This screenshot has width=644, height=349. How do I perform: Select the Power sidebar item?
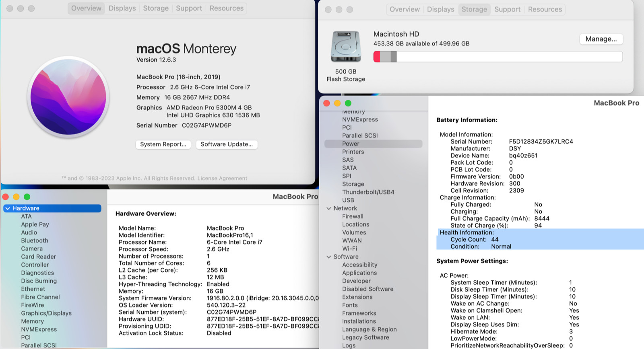coord(374,144)
